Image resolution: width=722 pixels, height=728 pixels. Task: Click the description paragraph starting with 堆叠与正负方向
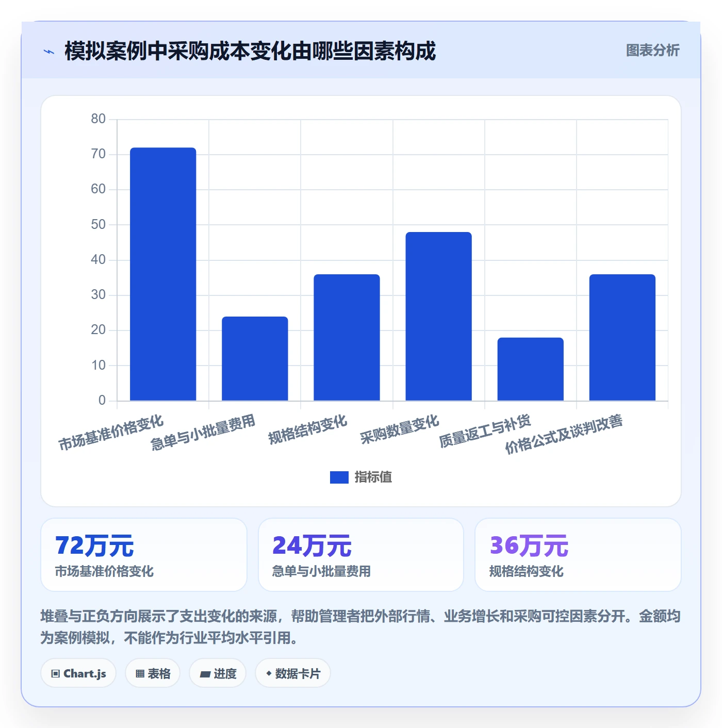(x=360, y=627)
